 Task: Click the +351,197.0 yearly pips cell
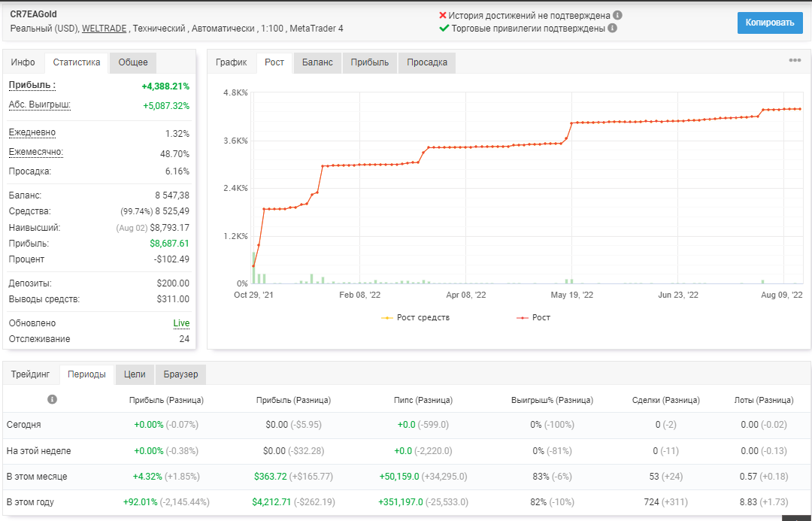pos(401,502)
